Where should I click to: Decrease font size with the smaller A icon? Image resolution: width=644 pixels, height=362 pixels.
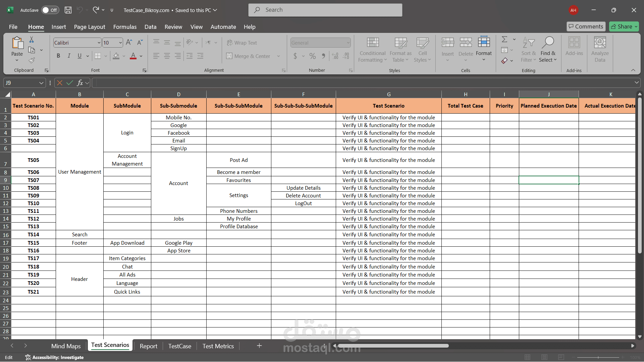click(140, 43)
